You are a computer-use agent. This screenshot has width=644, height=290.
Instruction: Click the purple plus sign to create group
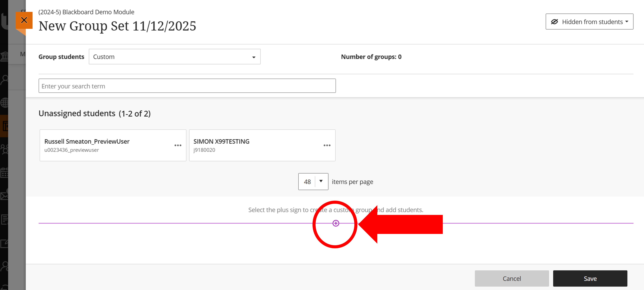(336, 223)
